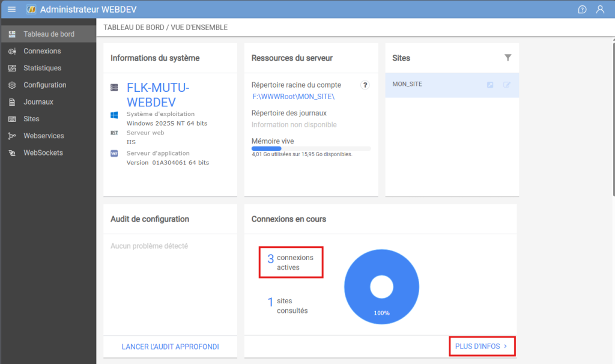
Task: Open the user account icon
Action: click(600, 10)
